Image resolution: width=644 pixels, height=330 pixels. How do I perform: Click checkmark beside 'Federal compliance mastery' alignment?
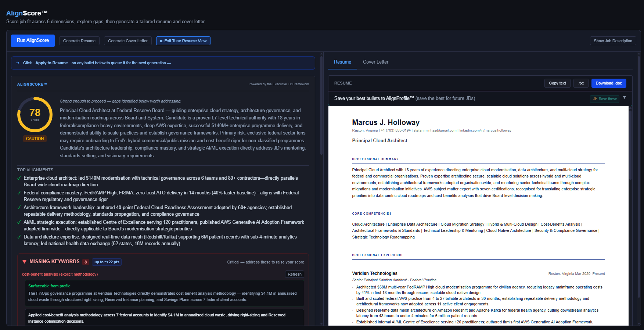(19, 193)
